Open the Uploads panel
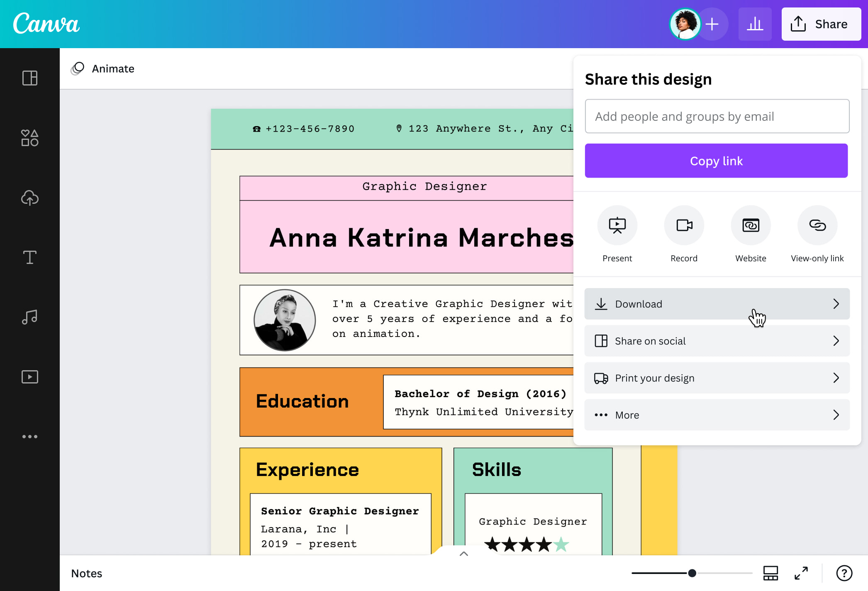 [x=29, y=198]
